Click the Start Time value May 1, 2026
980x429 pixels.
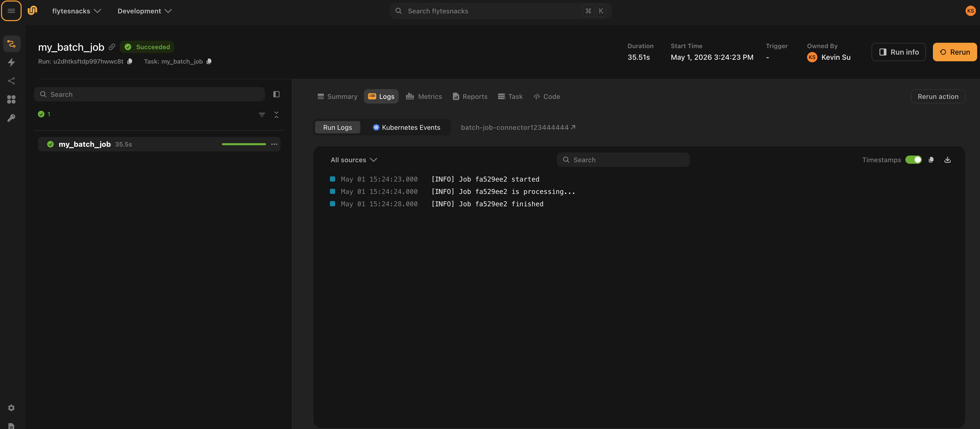coord(712,57)
